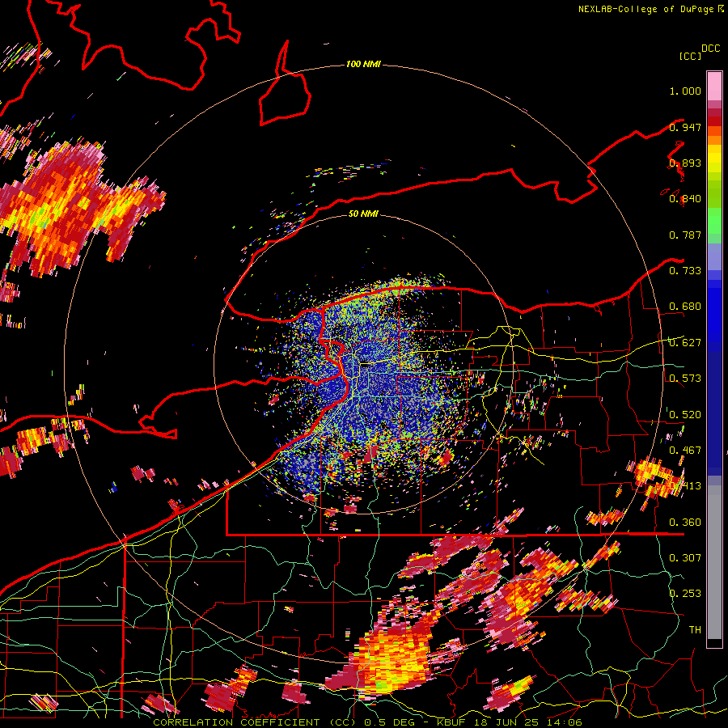Click the "NEXLAB-College of DuPage" header text

pyautogui.click(x=645, y=9)
